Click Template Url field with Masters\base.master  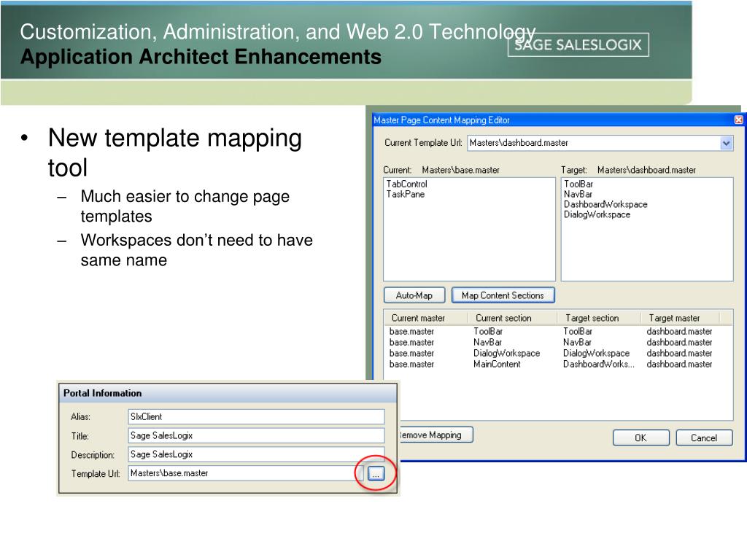pos(245,473)
